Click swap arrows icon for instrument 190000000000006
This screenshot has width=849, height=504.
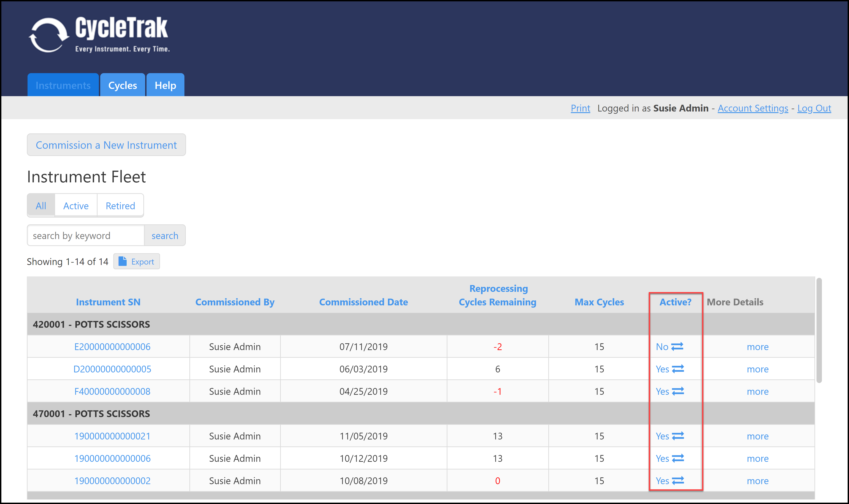click(x=678, y=458)
